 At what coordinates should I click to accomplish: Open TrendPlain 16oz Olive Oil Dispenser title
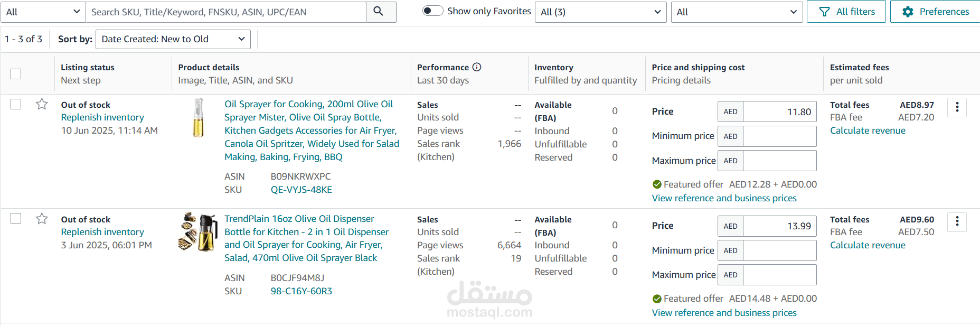click(306, 238)
